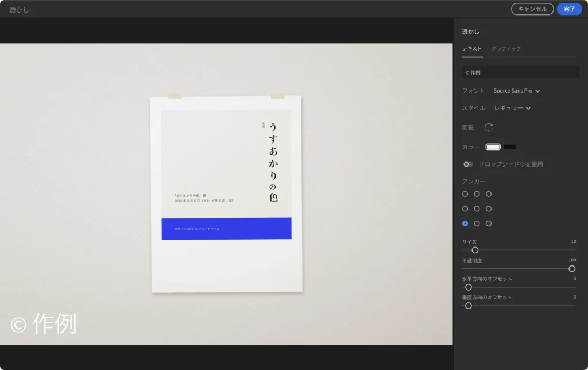The image size is (588, 370).
Task: Click the 垂直方向のオフセット slider handle
Action: click(x=469, y=306)
